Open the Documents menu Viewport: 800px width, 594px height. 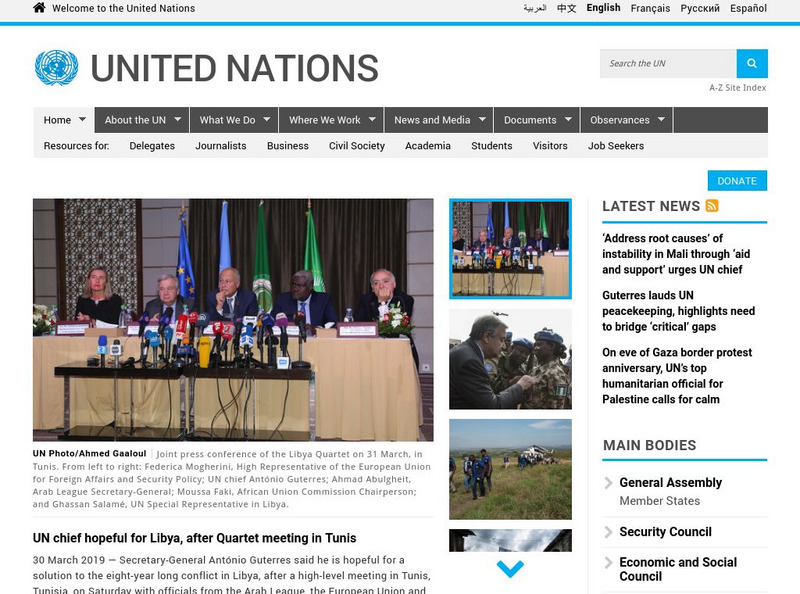click(530, 120)
